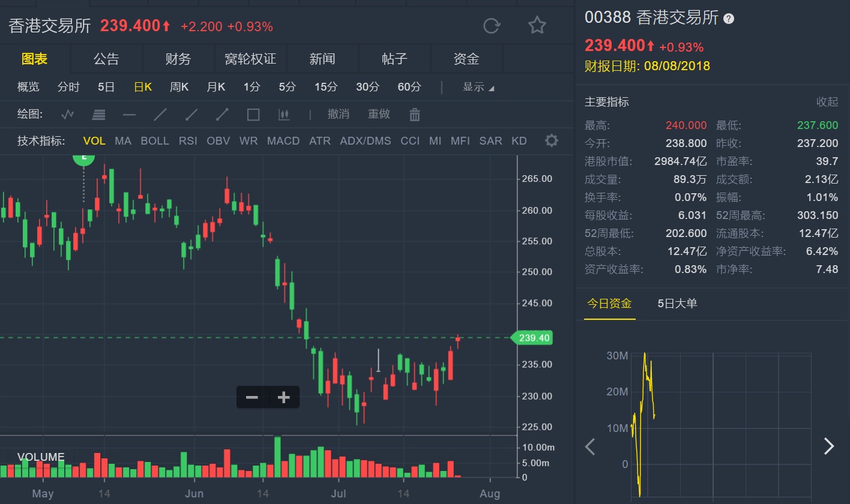Turn off the VOL indicator
The width and height of the screenshot is (850, 504).
[94, 141]
